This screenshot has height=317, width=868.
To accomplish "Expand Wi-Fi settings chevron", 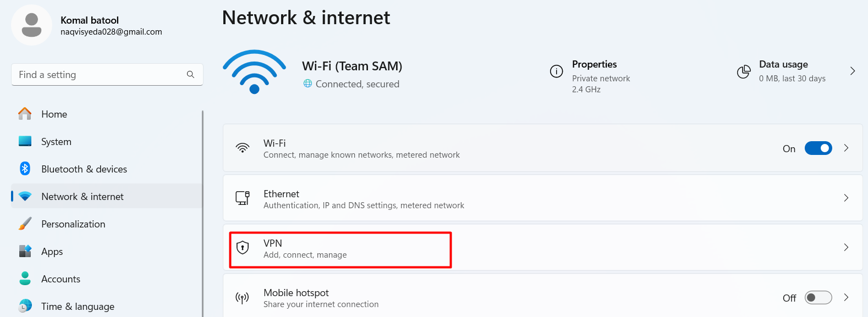I will [846, 148].
